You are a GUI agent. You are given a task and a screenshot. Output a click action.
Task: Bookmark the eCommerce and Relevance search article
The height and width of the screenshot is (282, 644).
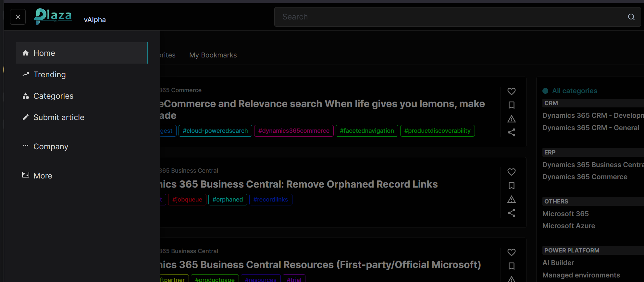[512, 105]
